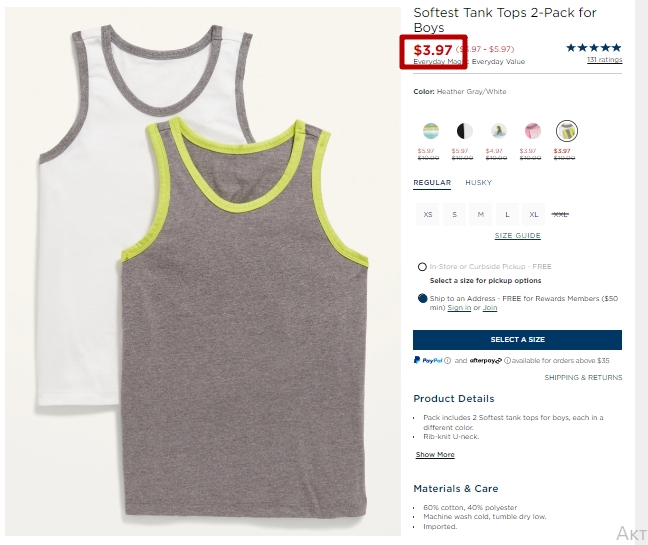This screenshot has height=545, width=648.
Task: Open the SIZE GUIDE
Action: pos(517,236)
